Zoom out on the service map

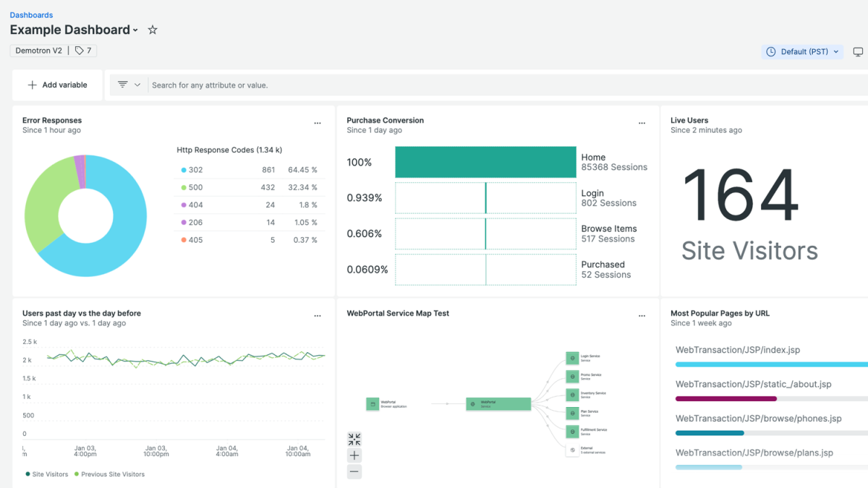354,471
